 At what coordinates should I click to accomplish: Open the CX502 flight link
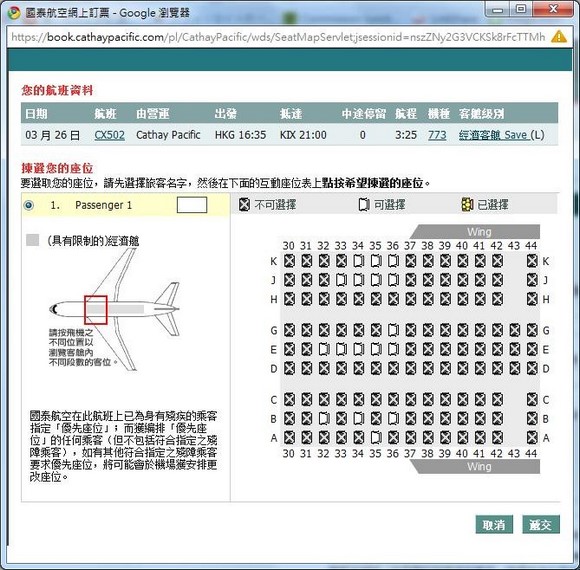pyautogui.click(x=109, y=135)
